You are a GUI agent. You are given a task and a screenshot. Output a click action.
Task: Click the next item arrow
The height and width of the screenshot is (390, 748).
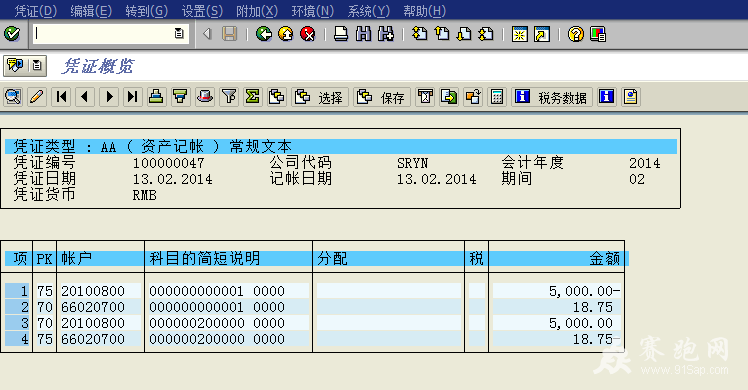[109, 97]
